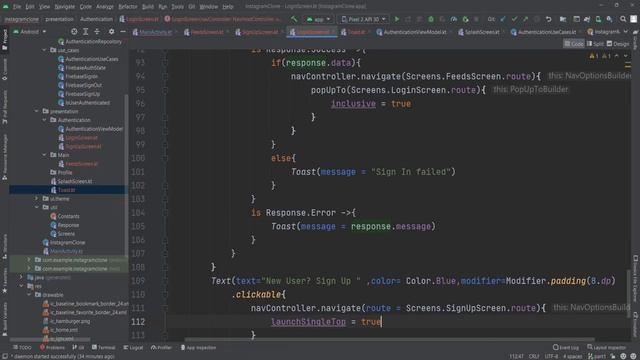Click the Git rollback undo arrow

549,19
